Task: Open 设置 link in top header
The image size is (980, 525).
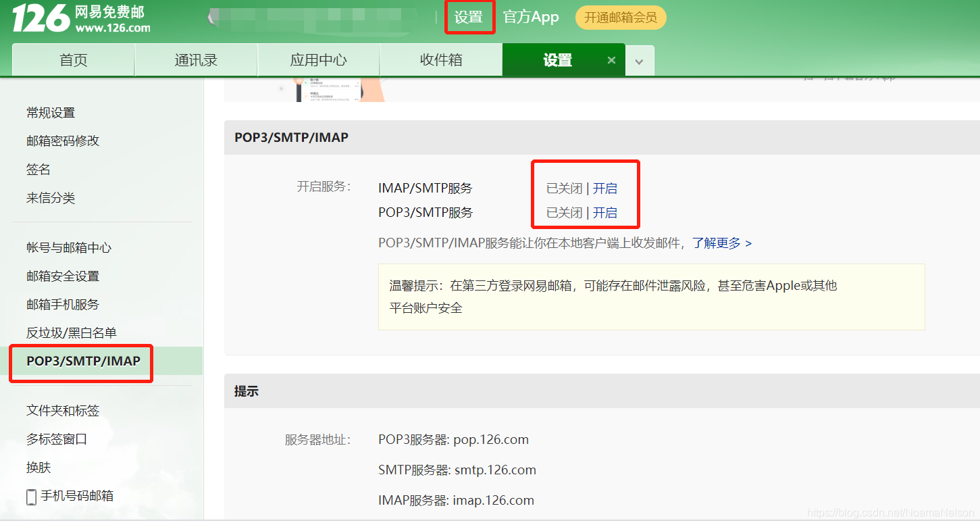Action: (x=469, y=18)
